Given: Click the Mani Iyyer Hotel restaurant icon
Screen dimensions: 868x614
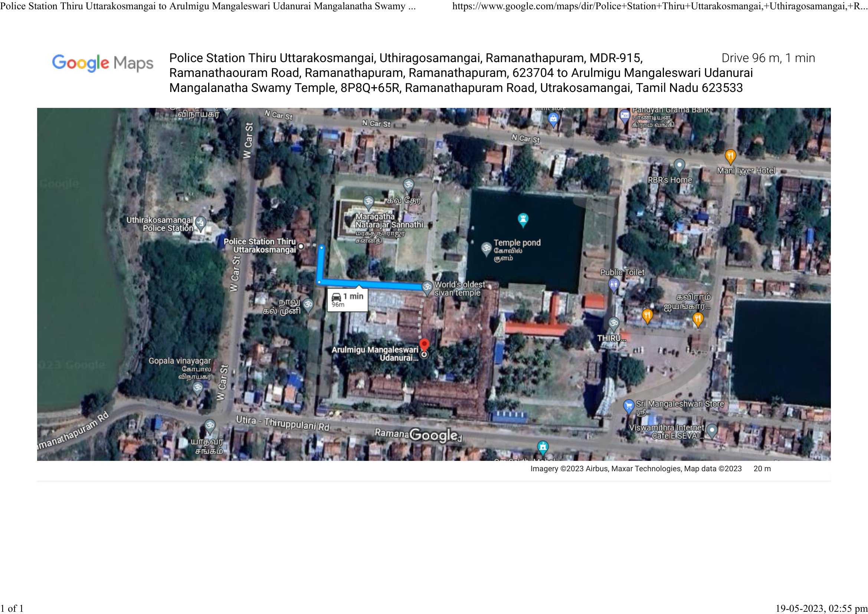Looking at the screenshot, I should [x=730, y=156].
